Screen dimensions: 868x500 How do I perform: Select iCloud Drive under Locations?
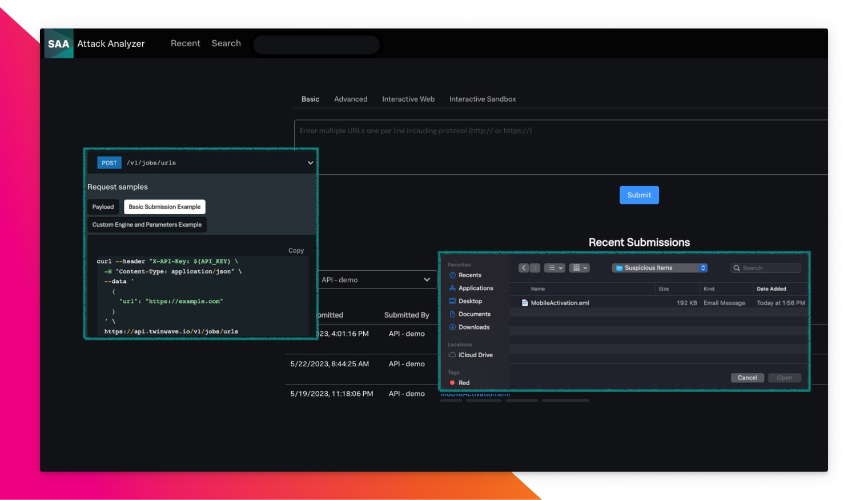point(471,355)
